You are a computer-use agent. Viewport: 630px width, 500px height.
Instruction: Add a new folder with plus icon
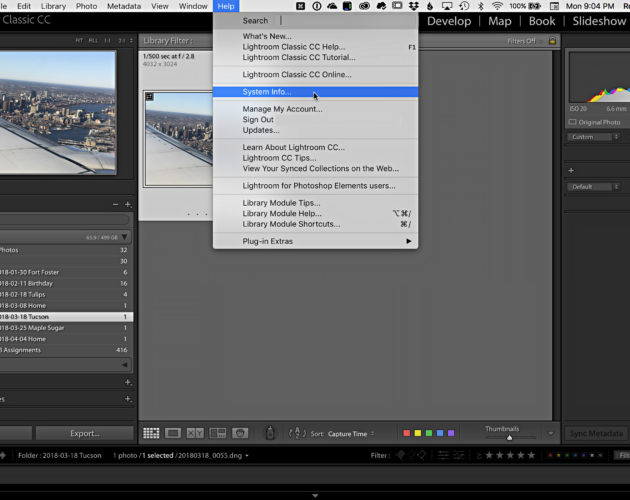[x=128, y=205]
